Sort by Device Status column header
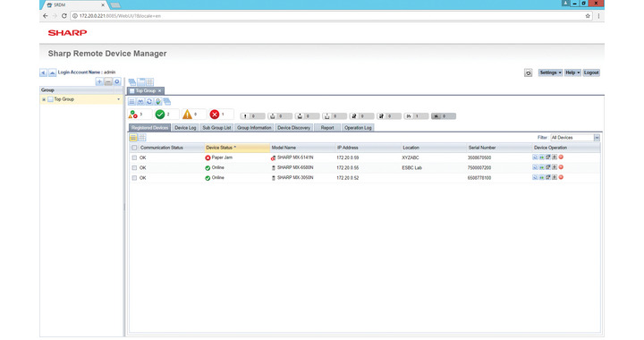The image size is (644, 340). (x=237, y=148)
